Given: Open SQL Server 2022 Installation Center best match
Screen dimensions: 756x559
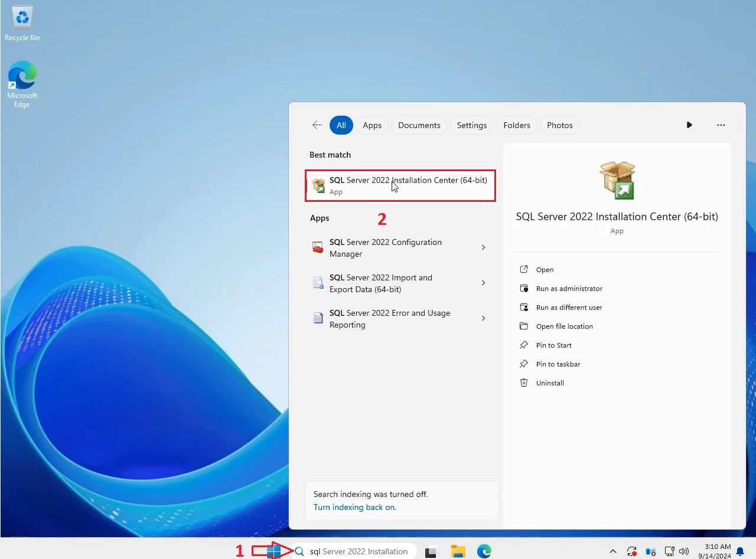Looking at the screenshot, I should pos(400,185).
